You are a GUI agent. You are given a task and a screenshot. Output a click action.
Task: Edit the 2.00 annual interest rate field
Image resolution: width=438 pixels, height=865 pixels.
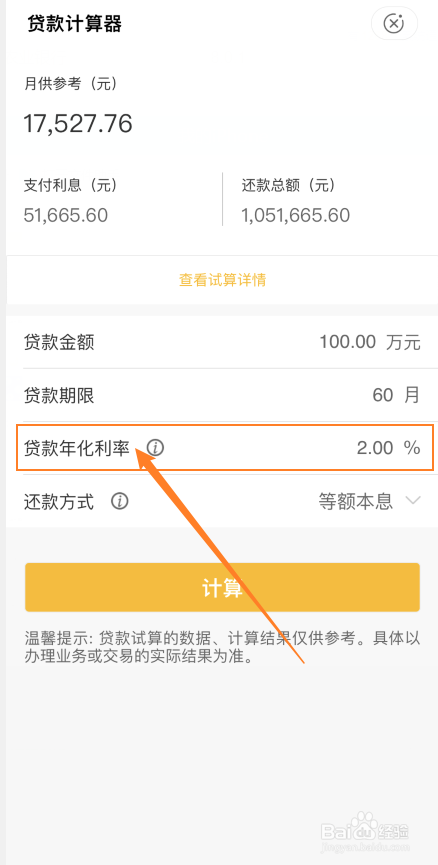point(375,448)
